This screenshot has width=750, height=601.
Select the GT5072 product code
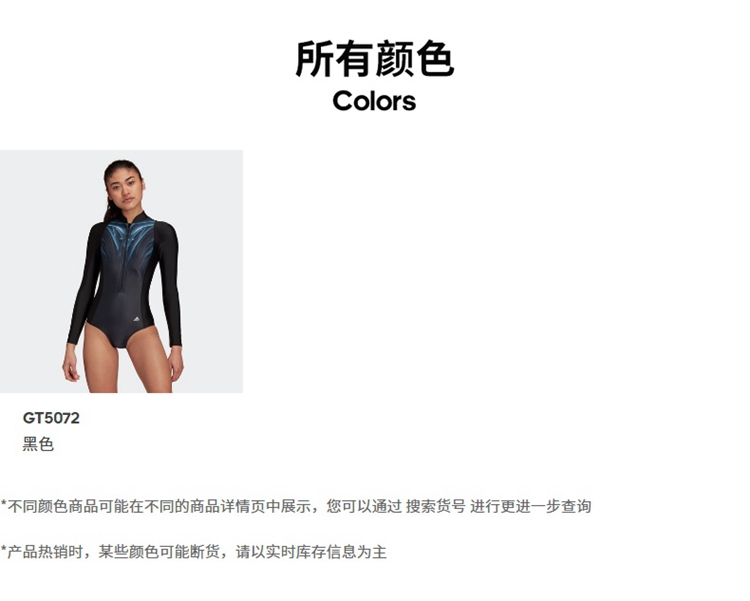click(x=51, y=418)
